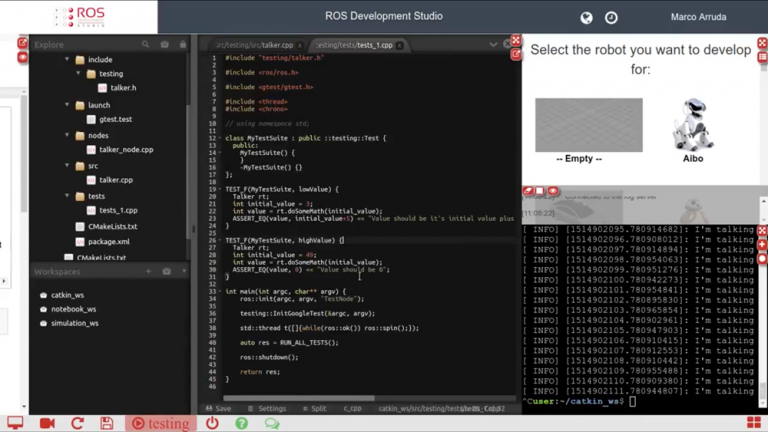Select the simulation_ws workspace

point(74,323)
